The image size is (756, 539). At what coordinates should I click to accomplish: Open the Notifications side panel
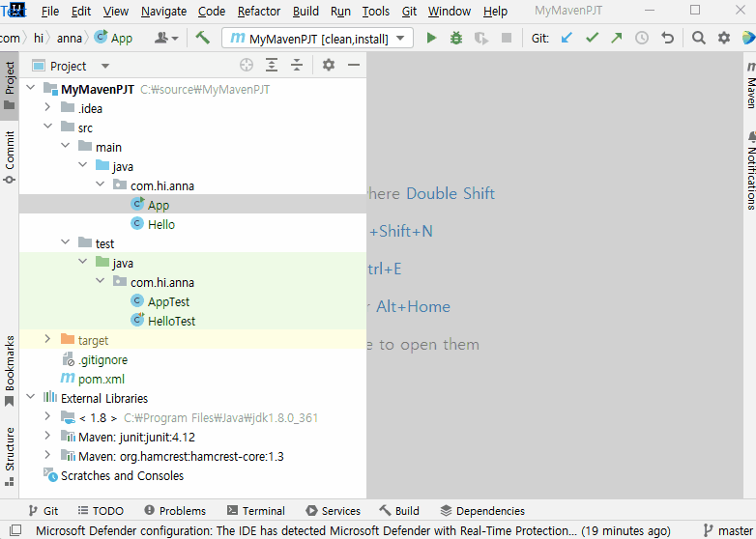751,171
